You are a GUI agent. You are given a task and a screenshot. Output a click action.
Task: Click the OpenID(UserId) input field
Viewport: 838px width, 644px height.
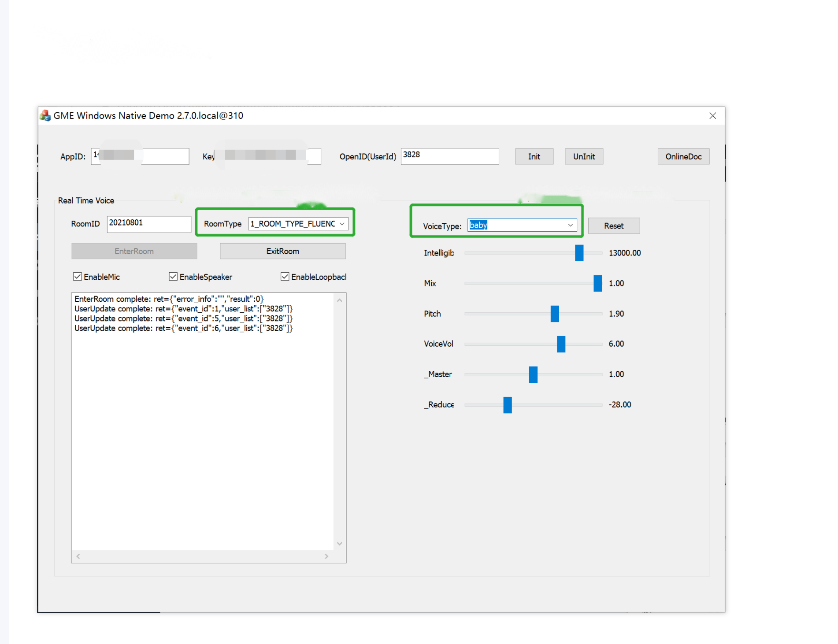(450, 156)
